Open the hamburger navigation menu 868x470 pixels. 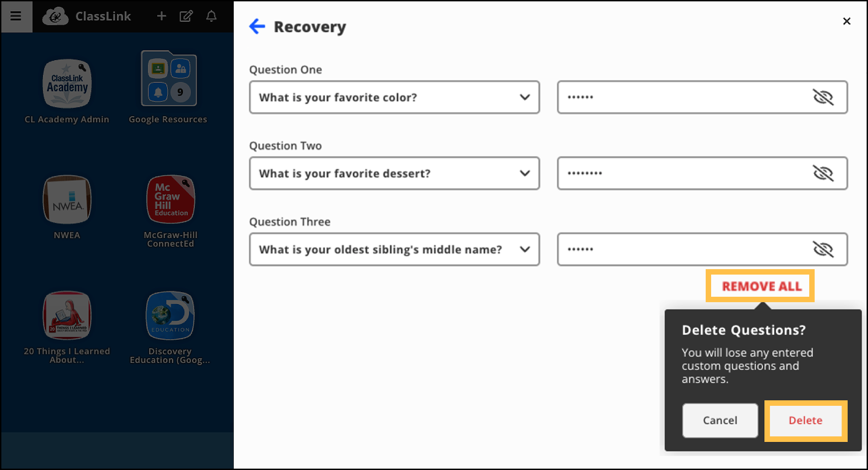(16, 16)
